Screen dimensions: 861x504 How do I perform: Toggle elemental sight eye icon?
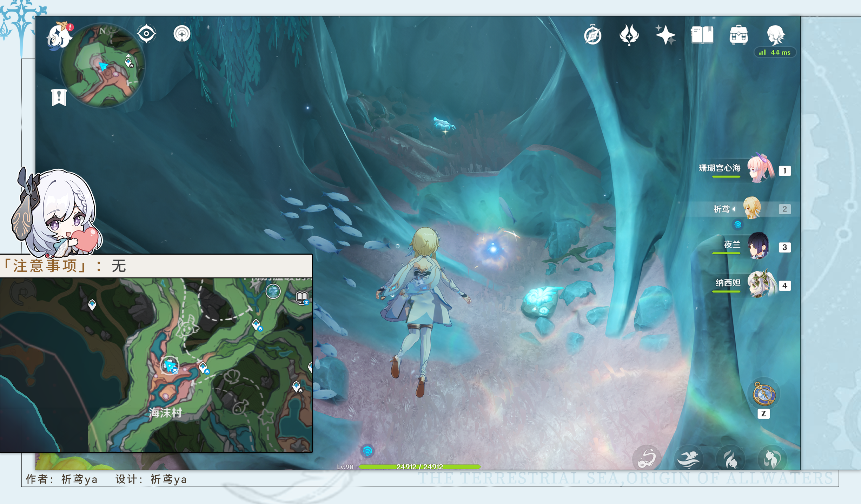[x=146, y=34]
